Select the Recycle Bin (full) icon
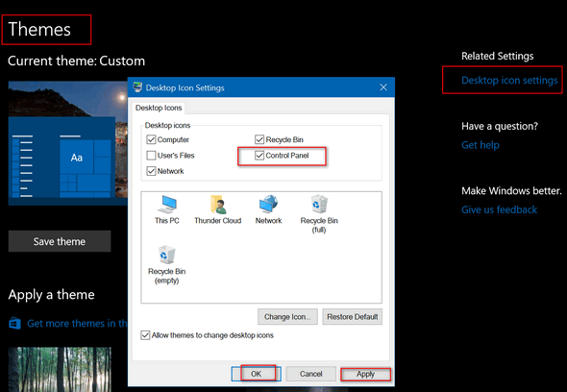This screenshot has height=392, width=567. coord(319,214)
